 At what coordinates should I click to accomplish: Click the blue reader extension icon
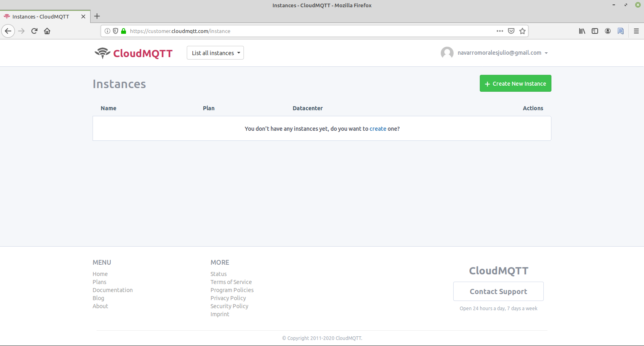621,31
